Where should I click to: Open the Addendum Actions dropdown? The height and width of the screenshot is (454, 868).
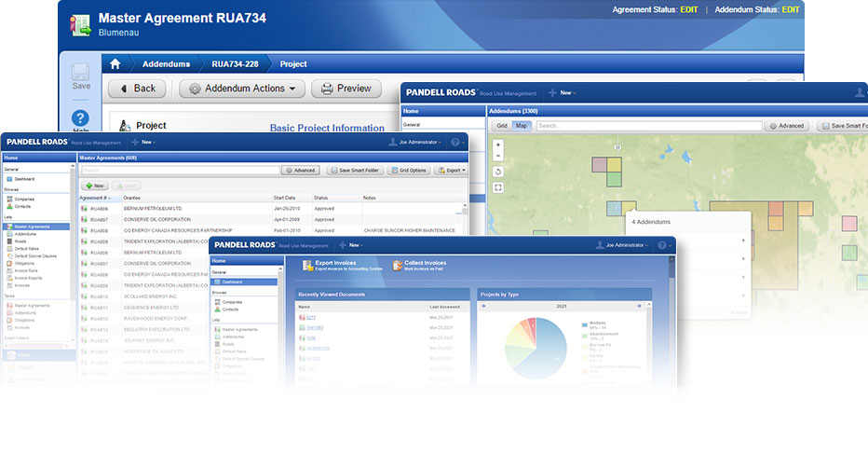pos(242,89)
